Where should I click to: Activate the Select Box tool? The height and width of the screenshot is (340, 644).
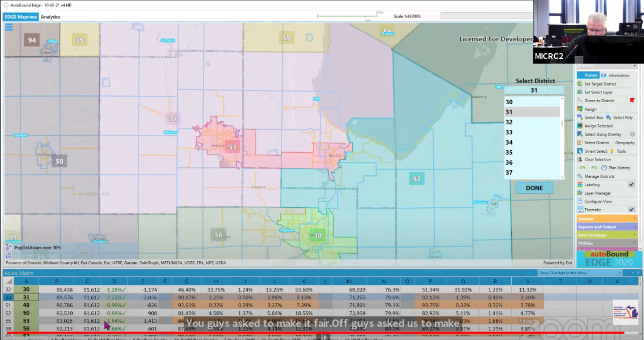pos(590,117)
